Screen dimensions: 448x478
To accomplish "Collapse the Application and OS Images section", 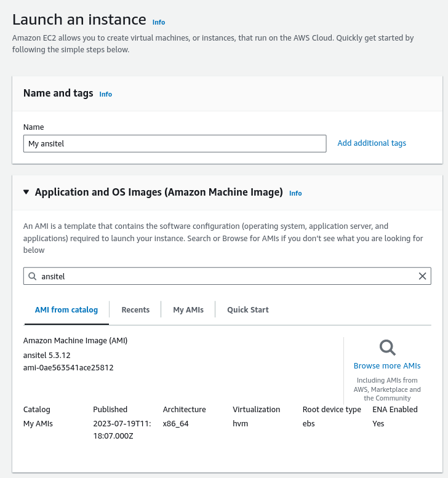I will tap(26, 192).
